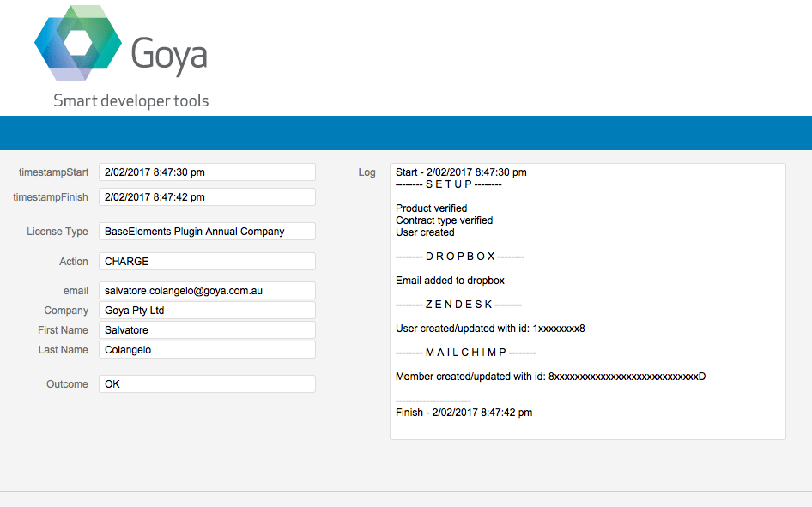Click log line 'Start - 2/02/2017 8:47:30 pm'
This screenshot has height=507, width=812.
click(461, 172)
